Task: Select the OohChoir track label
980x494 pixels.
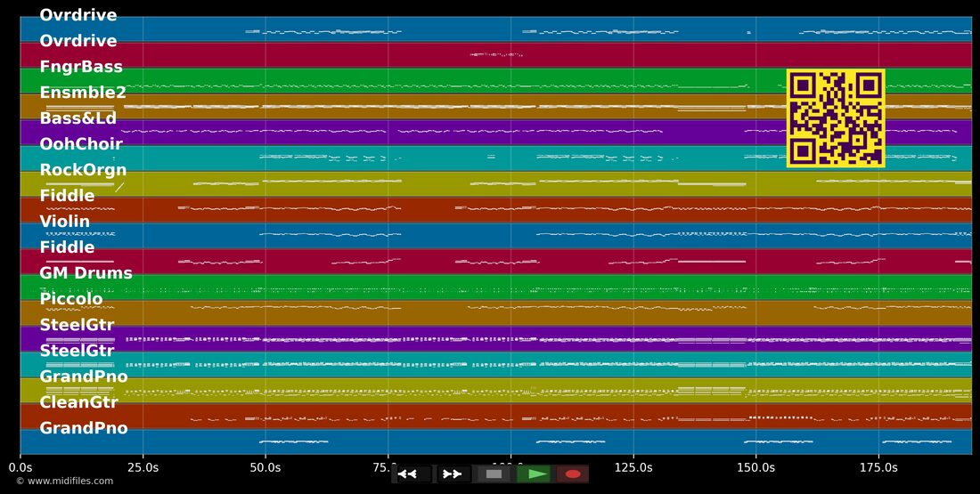Action: pos(81,143)
